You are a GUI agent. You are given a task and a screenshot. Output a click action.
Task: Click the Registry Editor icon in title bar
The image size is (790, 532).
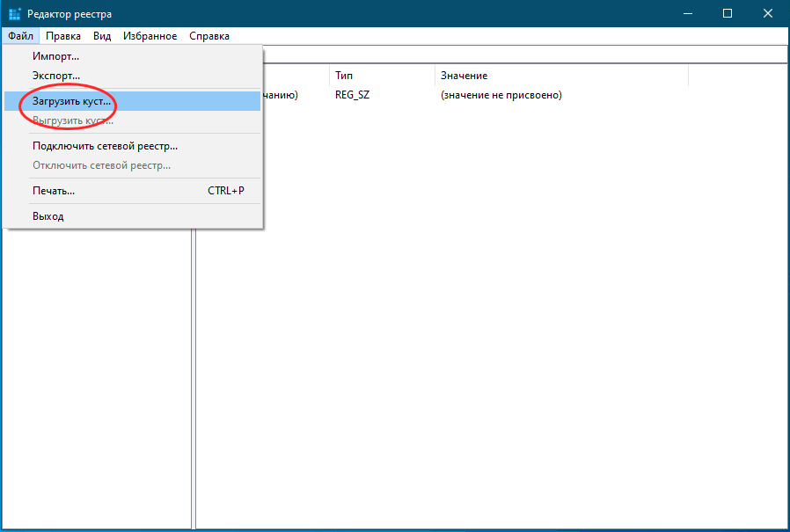pyautogui.click(x=15, y=14)
